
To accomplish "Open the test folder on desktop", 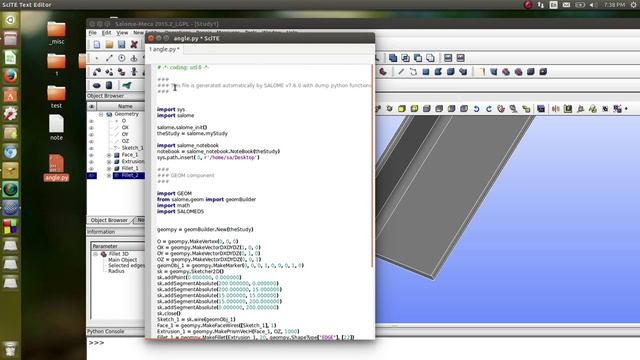I will coord(56,97).
